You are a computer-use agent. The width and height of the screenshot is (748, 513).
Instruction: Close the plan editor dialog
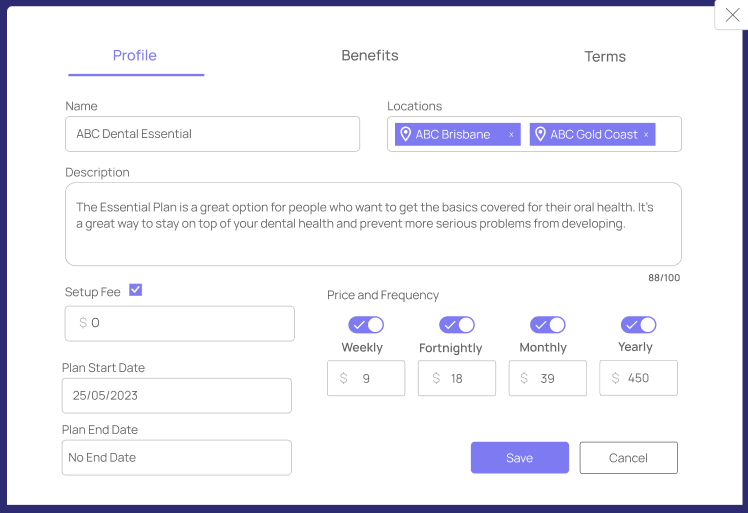tap(732, 15)
